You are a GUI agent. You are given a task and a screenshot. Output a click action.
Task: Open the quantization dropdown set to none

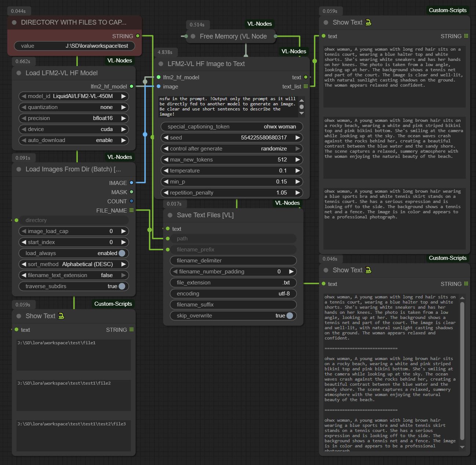pyautogui.click(x=74, y=107)
